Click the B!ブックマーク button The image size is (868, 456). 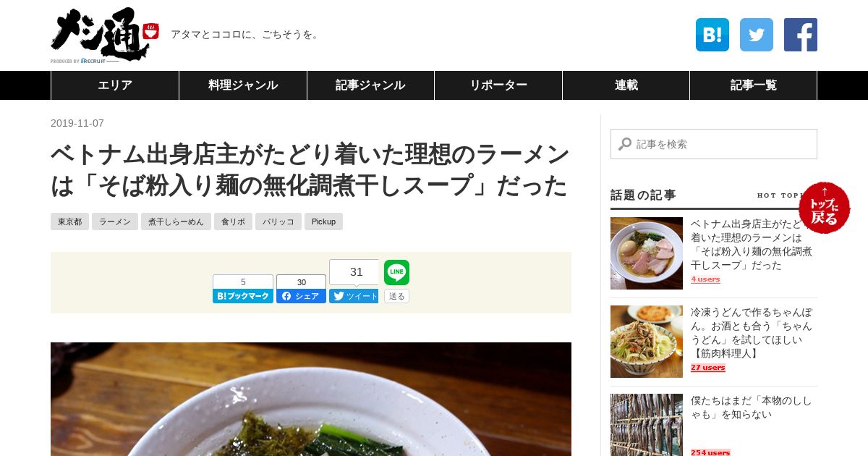click(x=243, y=296)
